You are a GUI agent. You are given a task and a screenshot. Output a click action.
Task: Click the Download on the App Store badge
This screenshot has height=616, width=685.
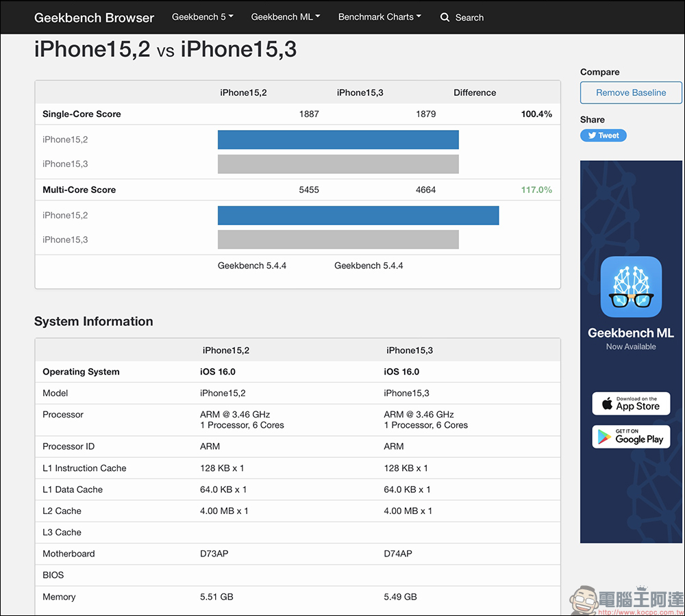[x=631, y=404]
